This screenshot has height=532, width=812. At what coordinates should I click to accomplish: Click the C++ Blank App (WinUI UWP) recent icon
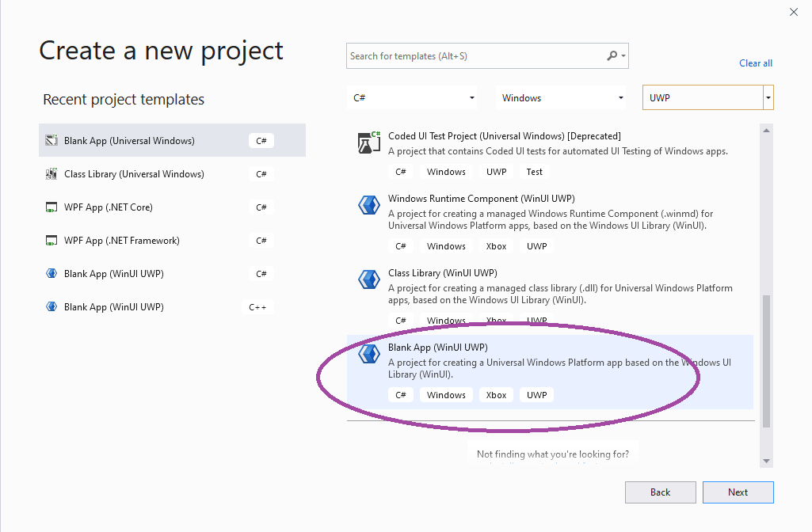51,306
